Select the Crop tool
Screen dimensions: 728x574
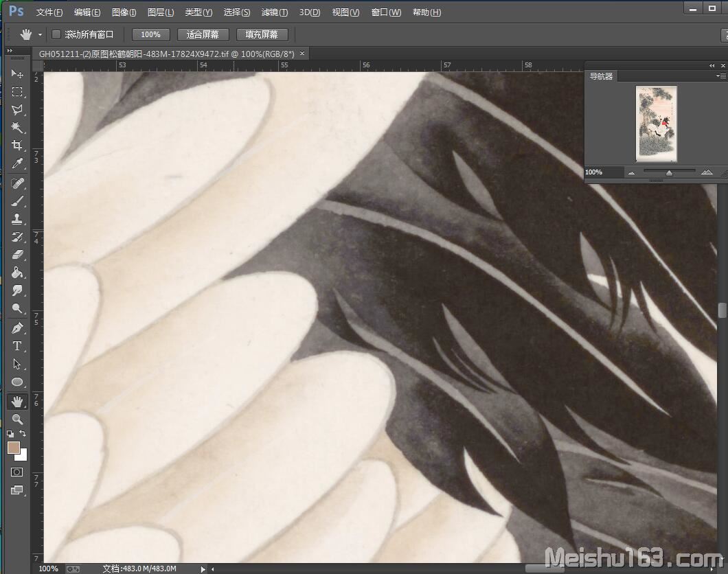(x=17, y=146)
